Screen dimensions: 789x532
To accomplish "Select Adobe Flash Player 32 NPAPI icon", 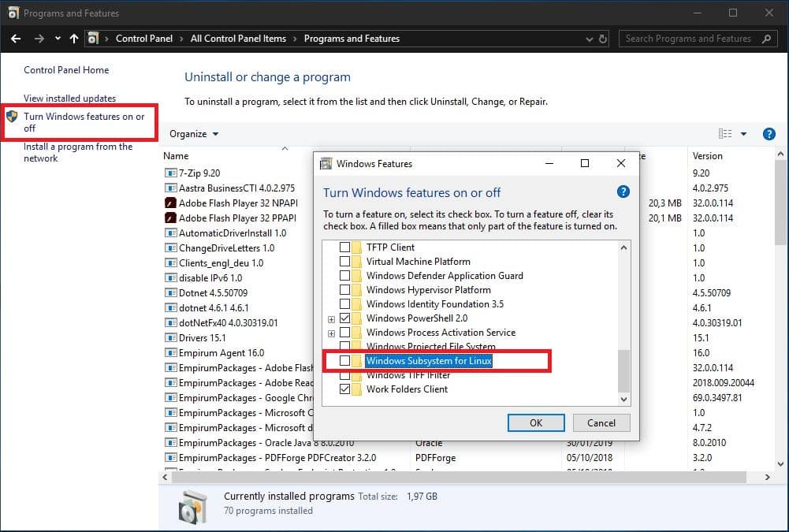I will click(x=170, y=203).
